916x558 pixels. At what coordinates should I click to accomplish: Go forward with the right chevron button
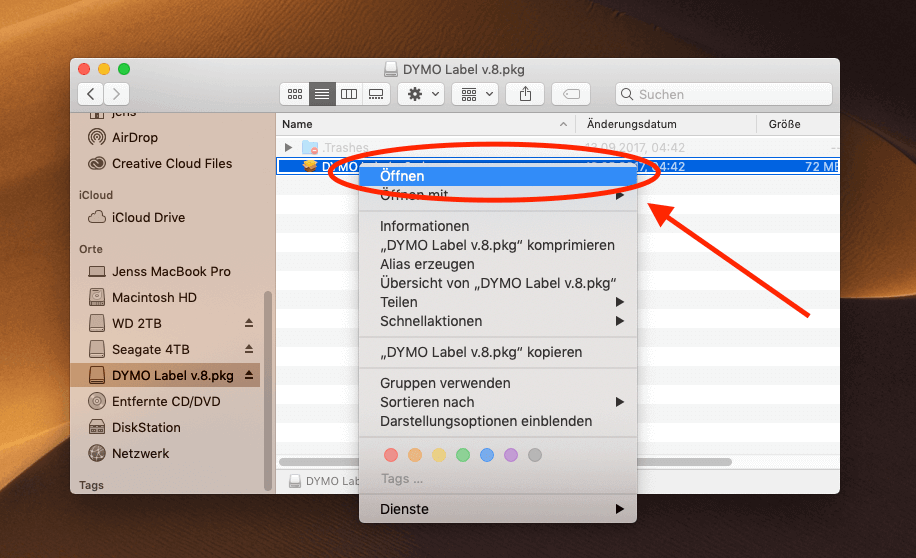pyautogui.click(x=116, y=94)
